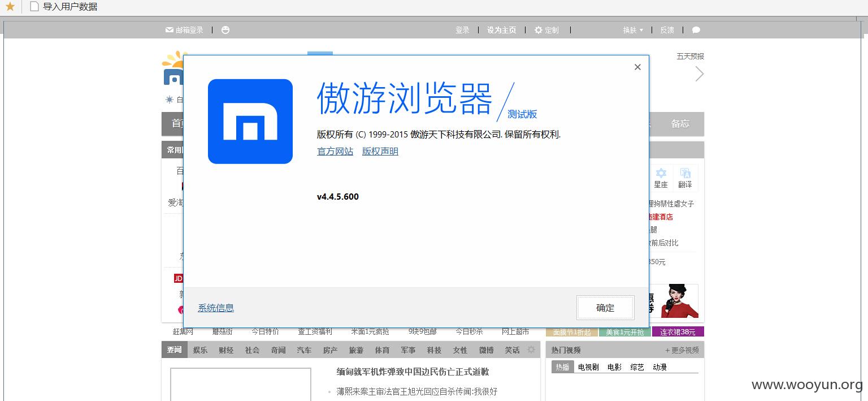Open the 版权声明 link in dialog
This screenshot has width=868, height=401.
pos(380,151)
